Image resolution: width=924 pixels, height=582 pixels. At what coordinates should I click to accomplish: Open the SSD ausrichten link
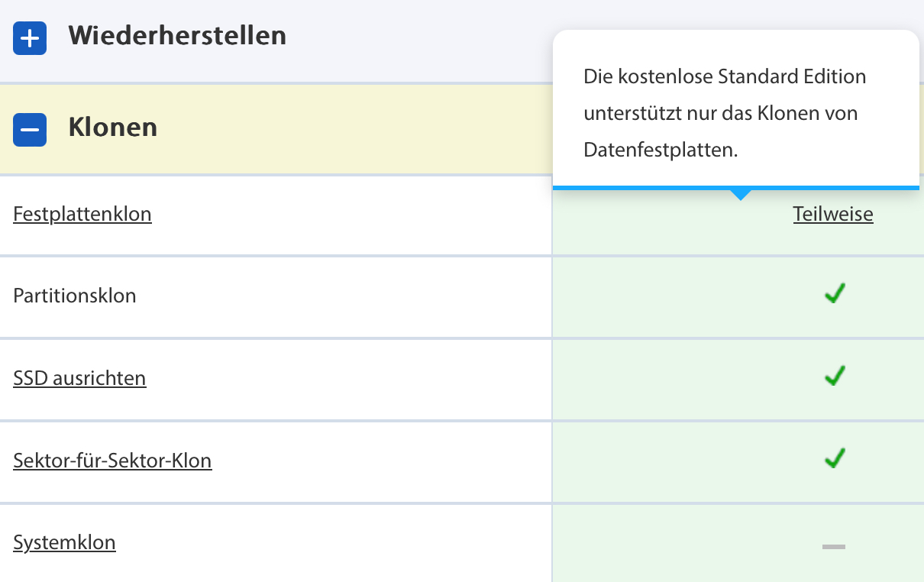pyautogui.click(x=79, y=378)
